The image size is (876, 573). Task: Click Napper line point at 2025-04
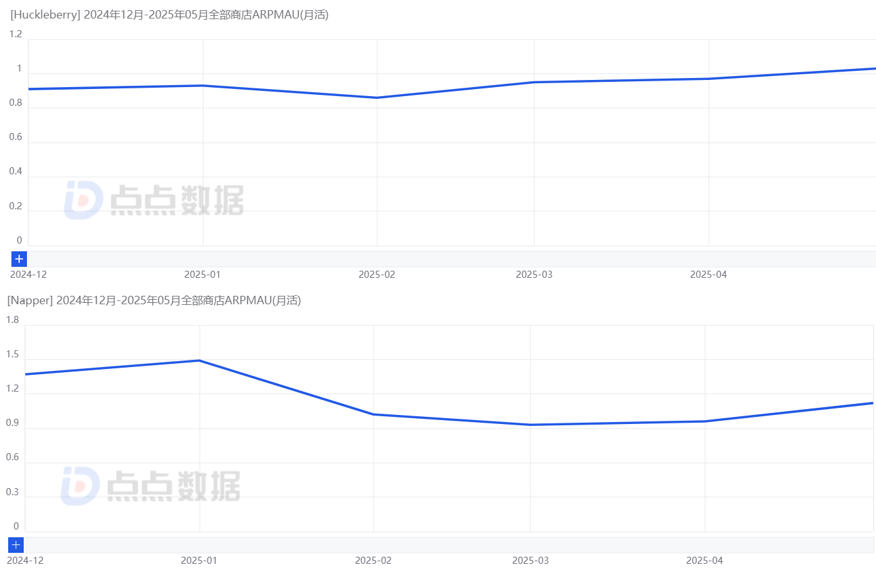click(x=705, y=421)
